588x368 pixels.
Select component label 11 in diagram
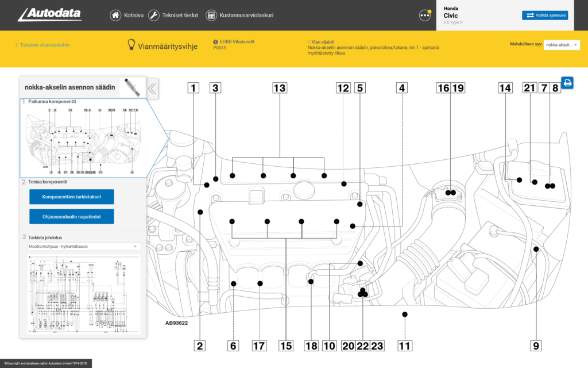(x=405, y=346)
